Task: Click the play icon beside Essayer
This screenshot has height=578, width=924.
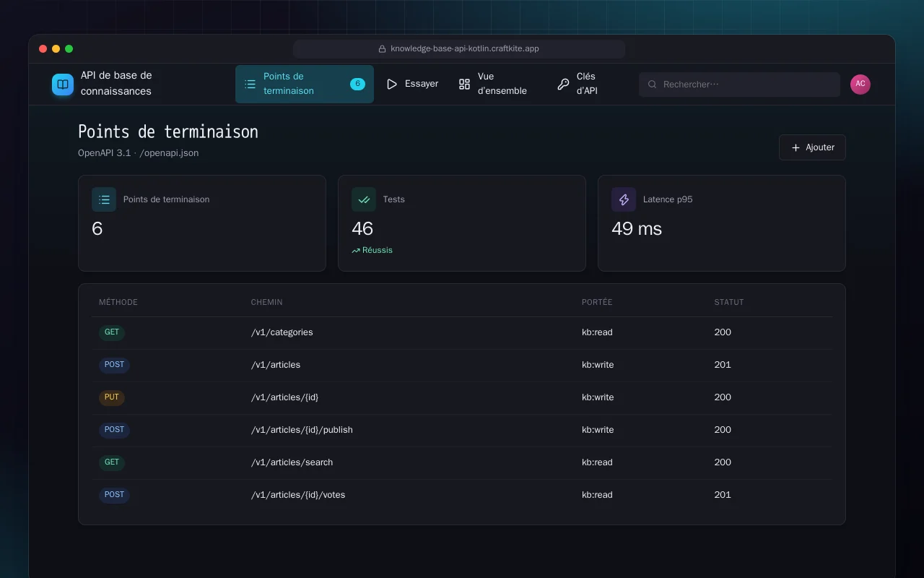Action: (x=392, y=85)
